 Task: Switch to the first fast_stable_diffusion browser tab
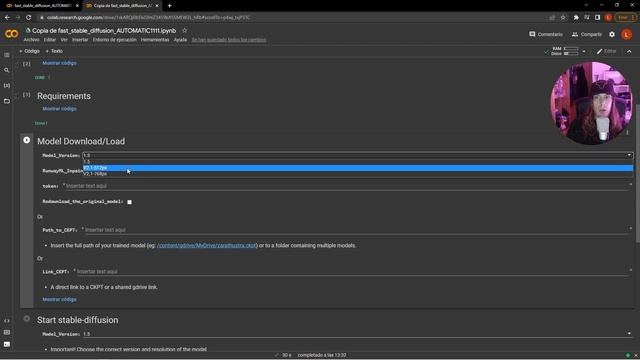(x=41, y=6)
